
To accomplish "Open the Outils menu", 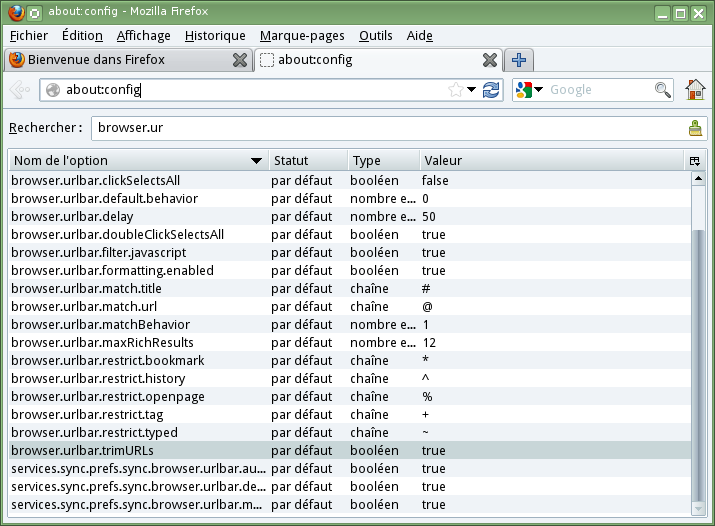I will [375, 36].
